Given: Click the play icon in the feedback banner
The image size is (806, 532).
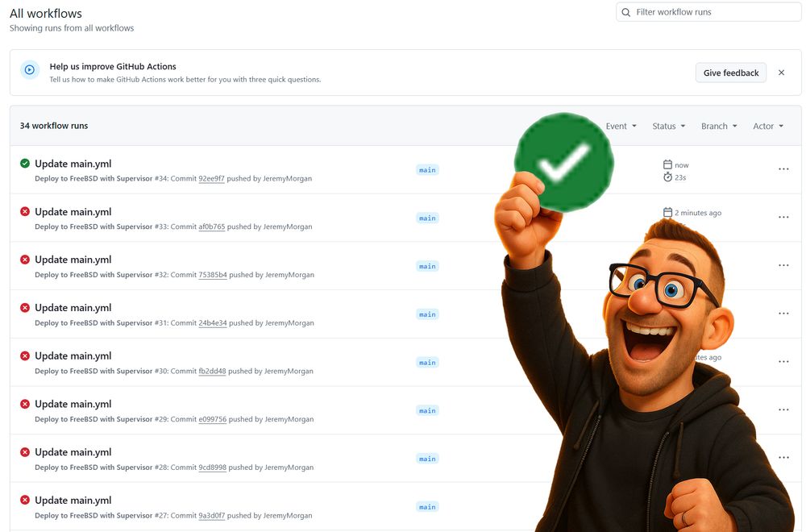Looking at the screenshot, I should [30, 70].
